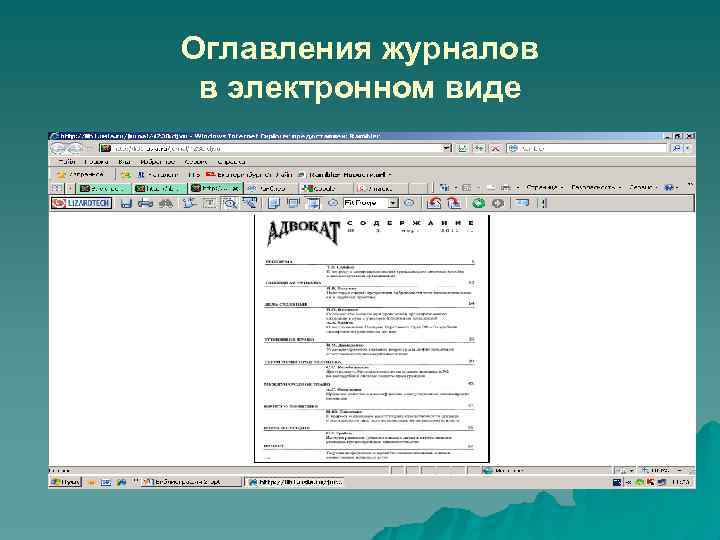Open the Правка menu
Image resolution: width=720 pixels, height=540 pixels.
click(96, 162)
